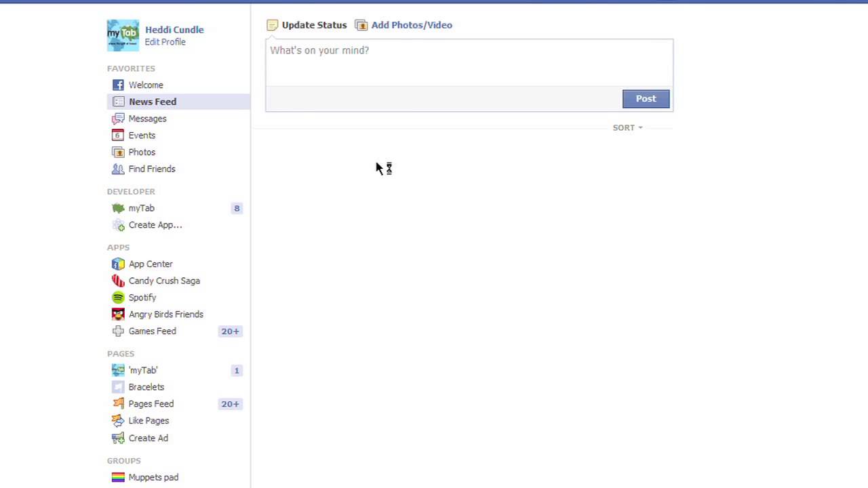Click the myTab profile picture thumbnail
The width and height of the screenshot is (868, 488).
coord(123,35)
